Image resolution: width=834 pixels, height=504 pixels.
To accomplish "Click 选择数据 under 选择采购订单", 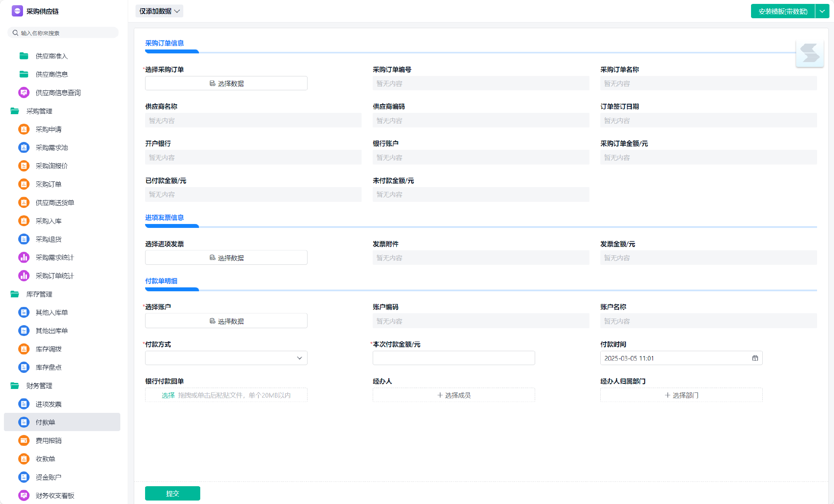I will pos(226,83).
